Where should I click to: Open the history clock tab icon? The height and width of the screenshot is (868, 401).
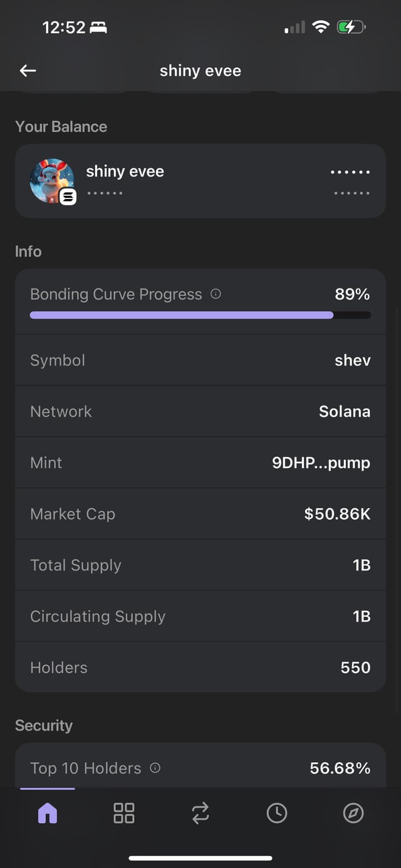tap(277, 813)
